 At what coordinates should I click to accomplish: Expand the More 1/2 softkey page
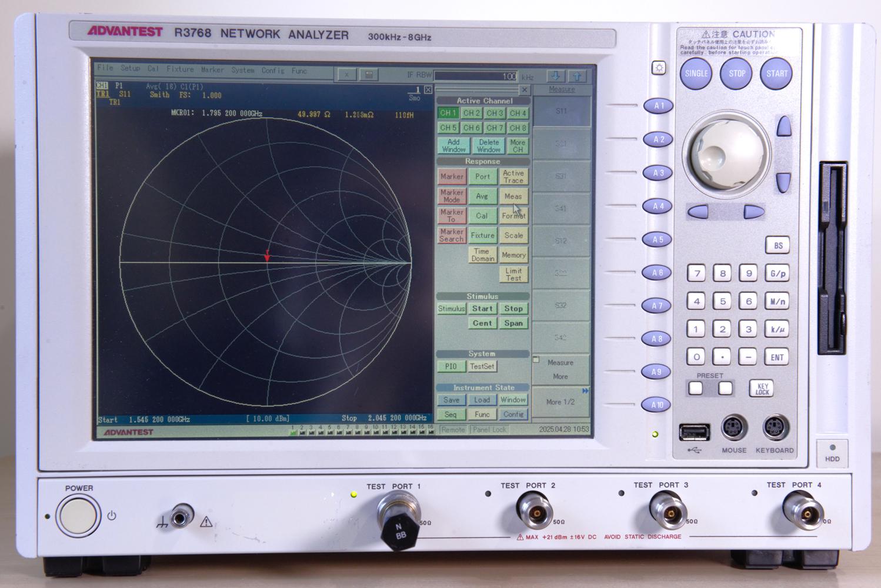tap(560, 402)
